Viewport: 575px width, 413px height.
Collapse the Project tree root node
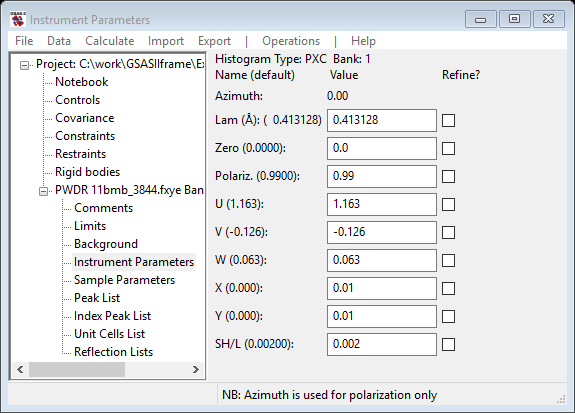[24, 65]
